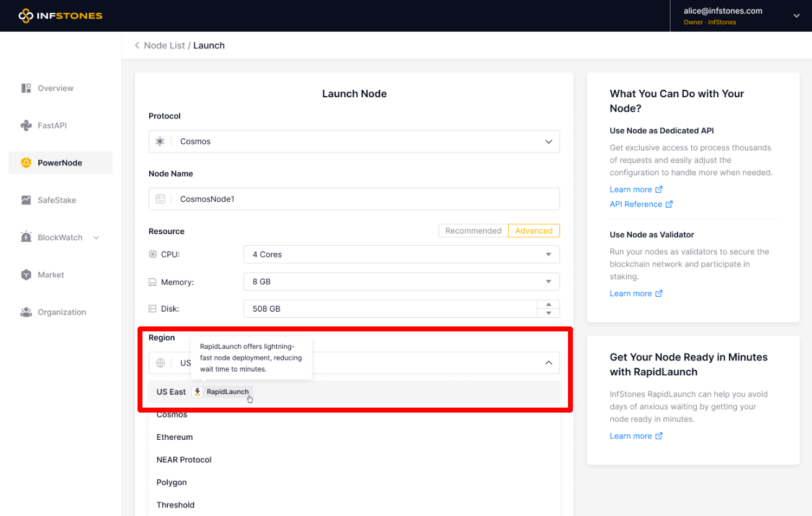Open Learn more under Dedicated API
This screenshot has width=812, height=516.
click(636, 190)
